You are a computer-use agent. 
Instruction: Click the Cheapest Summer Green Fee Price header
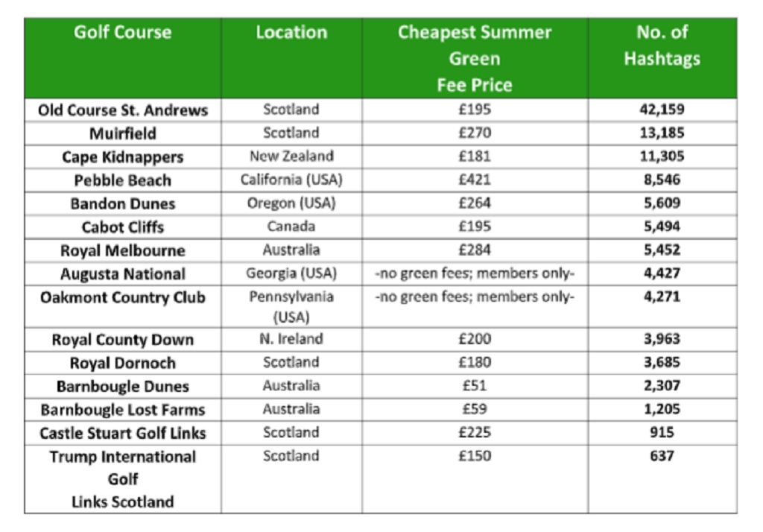pos(475,58)
